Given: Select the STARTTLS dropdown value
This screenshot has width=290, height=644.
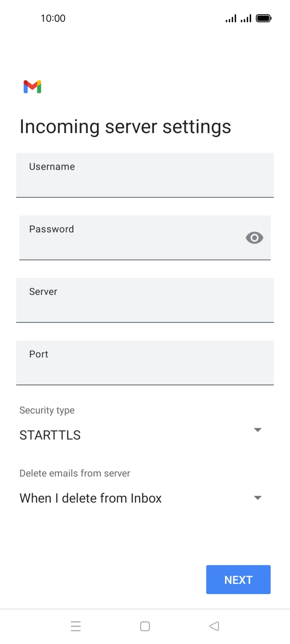Looking at the screenshot, I should pyautogui.click(x=49, y=435).
